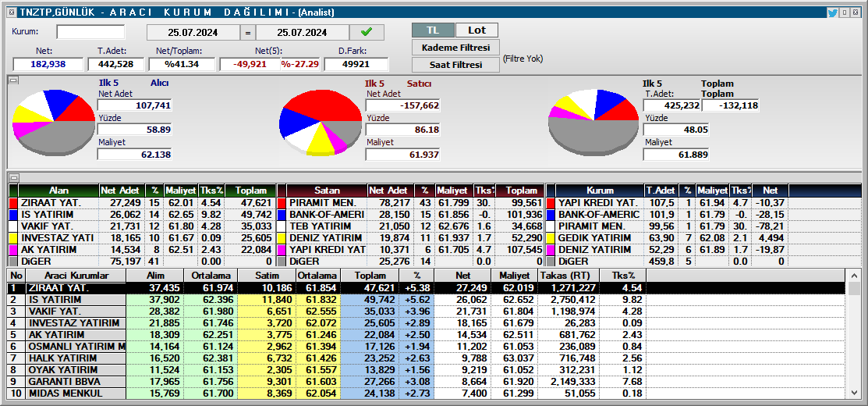The height and width of the screenshot is (406, 868).
Task: Click D.Fark value 49921 field
Action: coord(356,64)
